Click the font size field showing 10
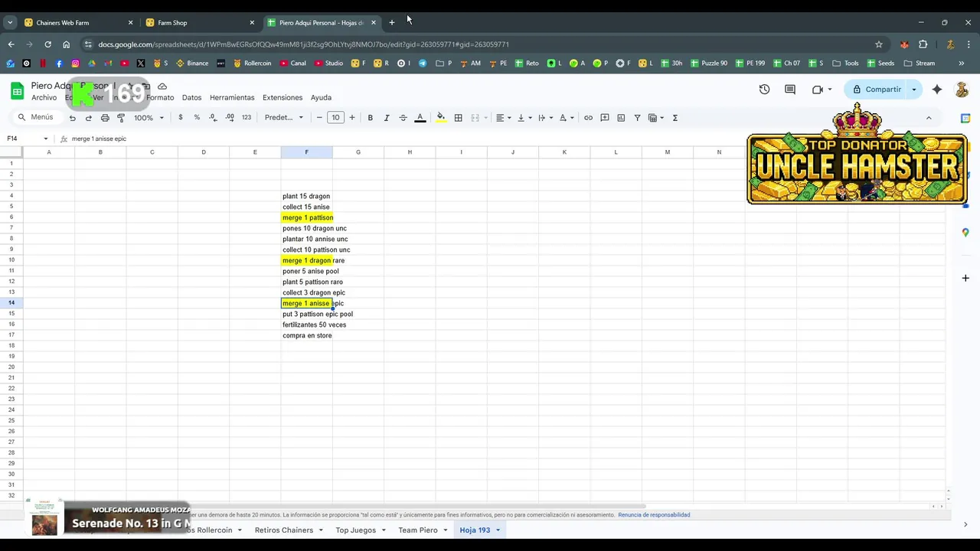The width and height of the screenshot is (980, 551). tap(335, 118)
